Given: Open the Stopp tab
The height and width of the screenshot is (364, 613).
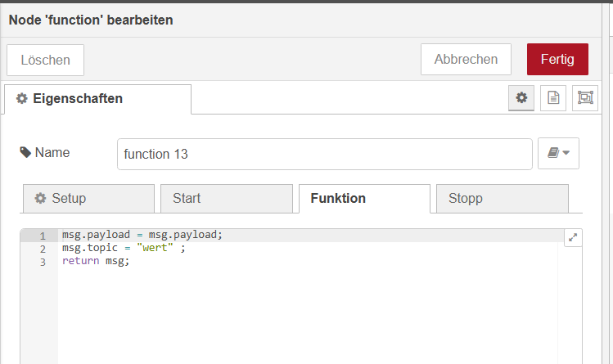Looking at the screenshot, I should [502, 199].
